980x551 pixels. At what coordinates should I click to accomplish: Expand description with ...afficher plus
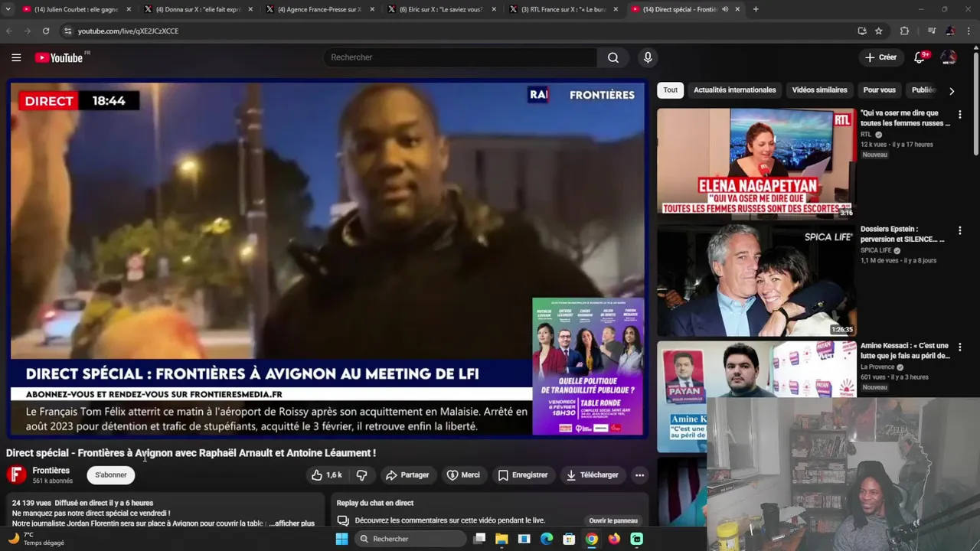(x=292, y=523)
